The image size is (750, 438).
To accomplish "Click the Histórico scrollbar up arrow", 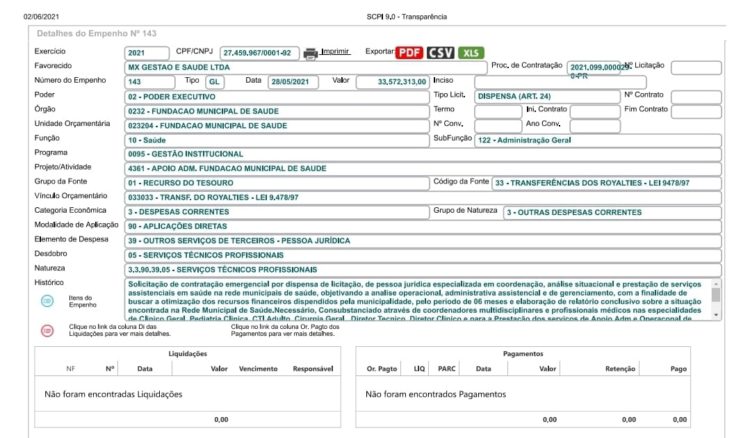I will (716, 284).
